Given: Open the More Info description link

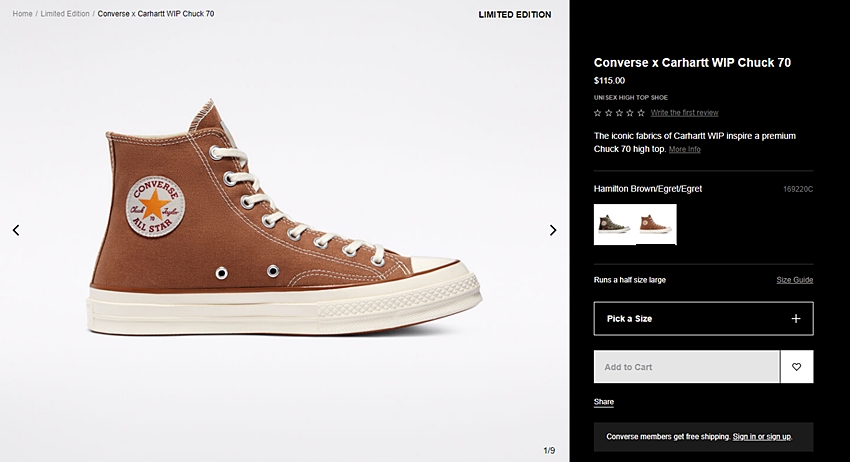Looking at the screenshot, I should (x=684, y=149).
